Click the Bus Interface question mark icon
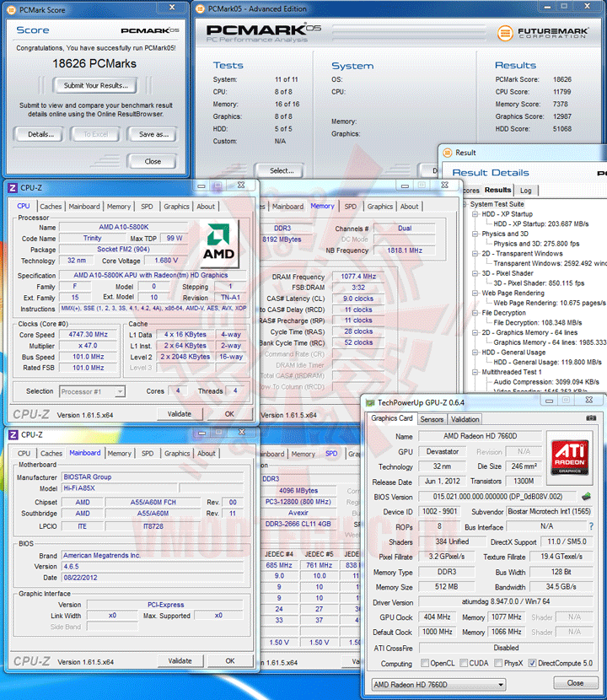This screenshot has width=607, height=700. click(591, 526)
